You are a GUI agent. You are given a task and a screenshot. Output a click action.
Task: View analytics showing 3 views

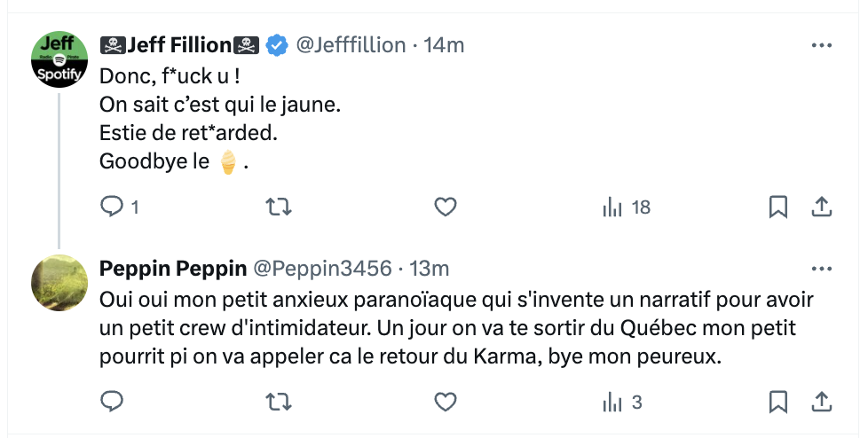coord(622,402)
